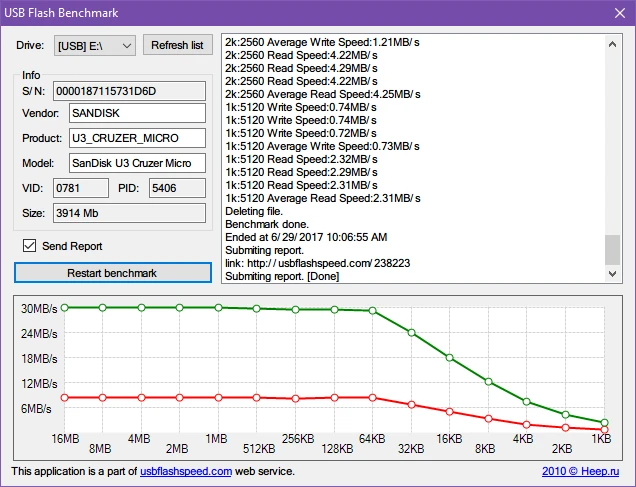Click the Refresh list button
Image resolution: width=636 pixels, height=487 pixels.
click(x=177, y=45)
